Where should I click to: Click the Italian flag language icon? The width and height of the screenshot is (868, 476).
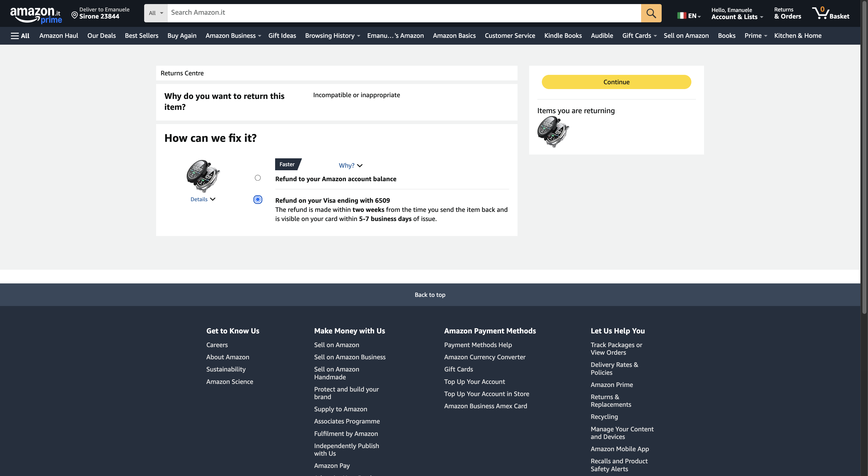[x=682, y=15]
